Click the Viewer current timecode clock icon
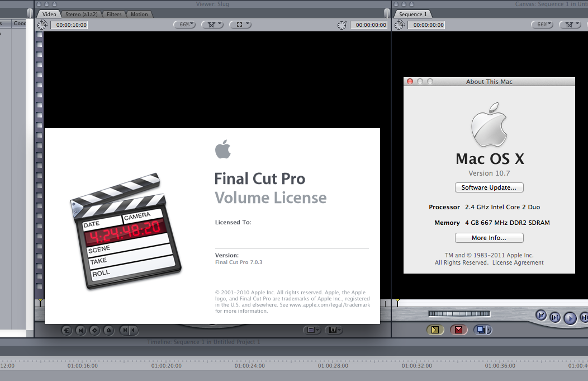Image resolution: width=588 pixels, height=381 pixels. (x=342, y=25)
